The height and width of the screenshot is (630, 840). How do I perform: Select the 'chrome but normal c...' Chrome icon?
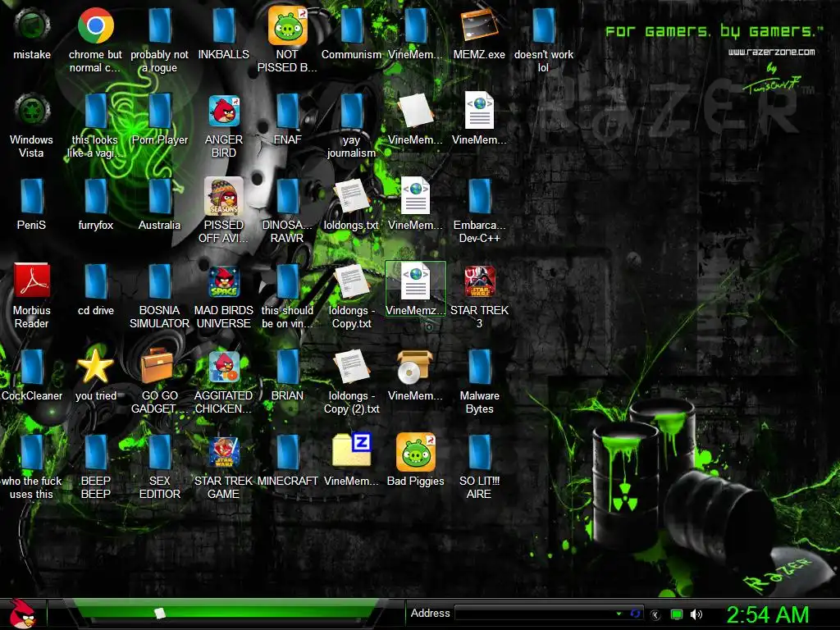click(x=95, y=25)
